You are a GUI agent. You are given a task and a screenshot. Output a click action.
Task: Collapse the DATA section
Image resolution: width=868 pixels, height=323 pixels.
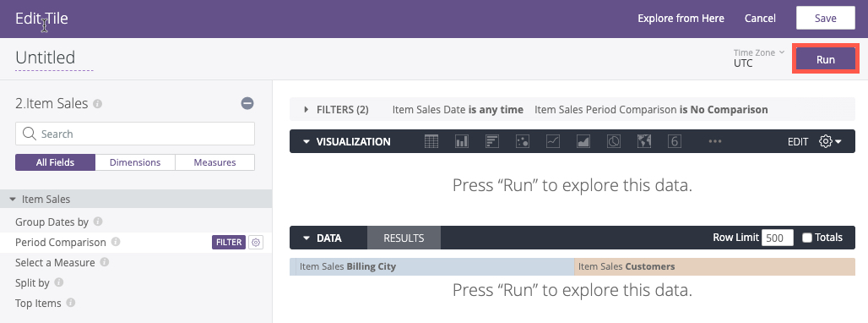(307, 238)
